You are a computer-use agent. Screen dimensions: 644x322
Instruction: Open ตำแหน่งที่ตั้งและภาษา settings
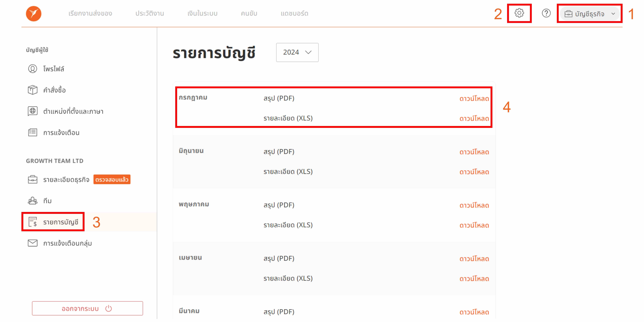point(73,111)
